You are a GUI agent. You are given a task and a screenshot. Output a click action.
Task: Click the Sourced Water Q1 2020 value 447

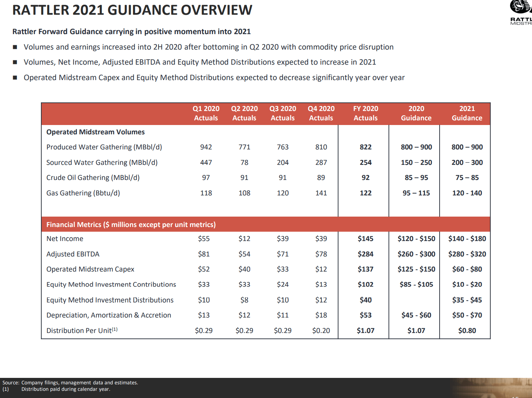[x=206, y=163]
